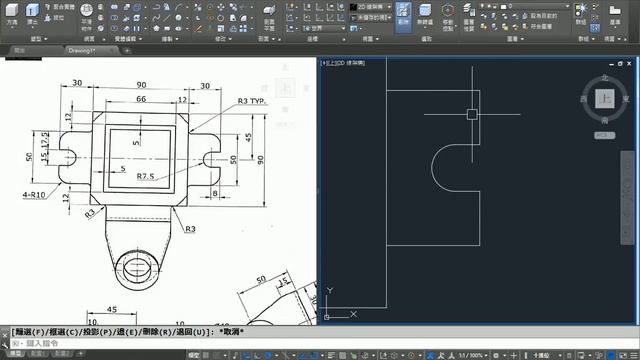Viewport: 640px width, 360px height.
Task: Expand the 群組 Groups panel
Action: point(586,39)
